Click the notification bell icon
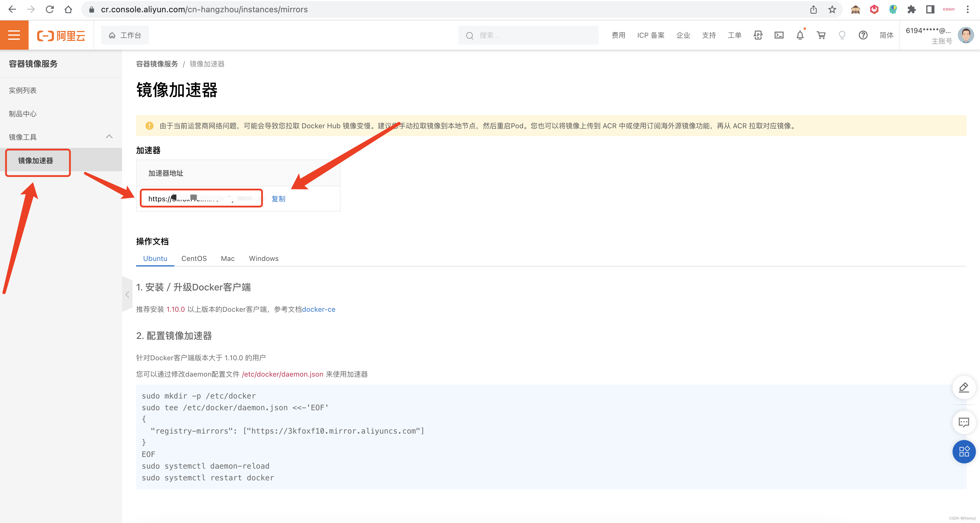980x523 pixels. pyautogui.click(x=800, y=35)
